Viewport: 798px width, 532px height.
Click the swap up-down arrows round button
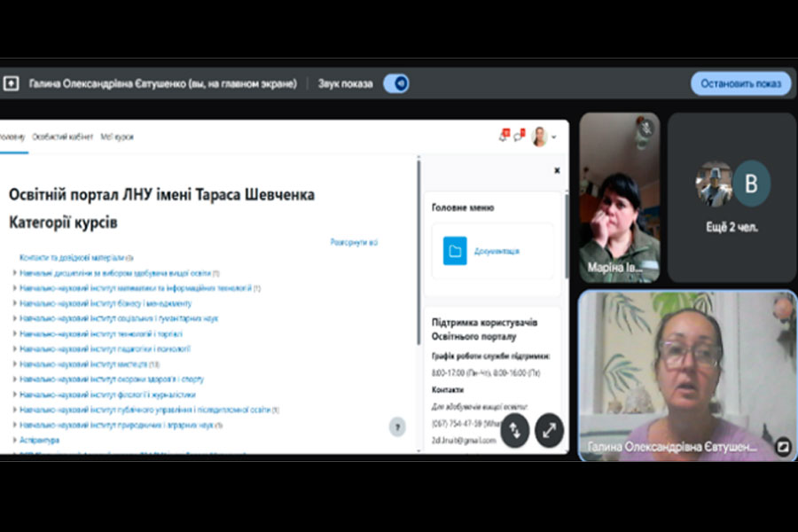point(515,431)
